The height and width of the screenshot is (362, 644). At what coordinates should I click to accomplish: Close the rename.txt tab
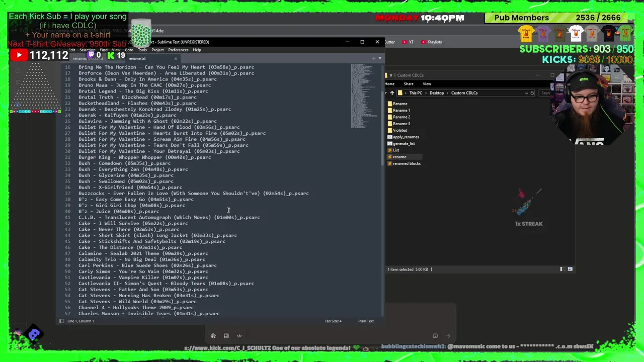pyautogui.click(x=176, y=58)
